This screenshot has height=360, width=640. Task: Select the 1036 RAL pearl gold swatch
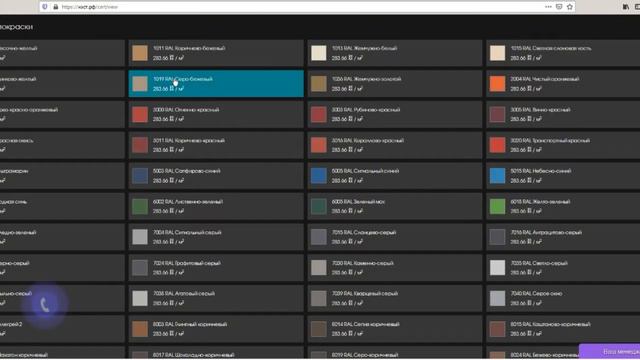[319, 84]
